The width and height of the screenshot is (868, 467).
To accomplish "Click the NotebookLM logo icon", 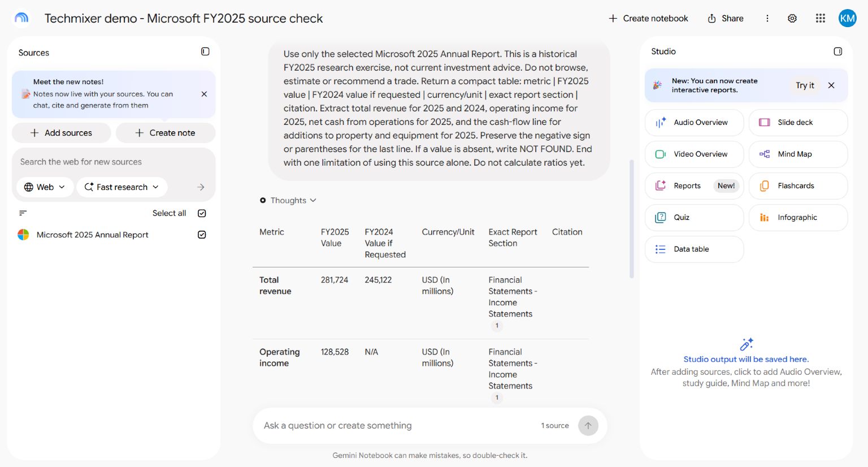I will (21, 18).
